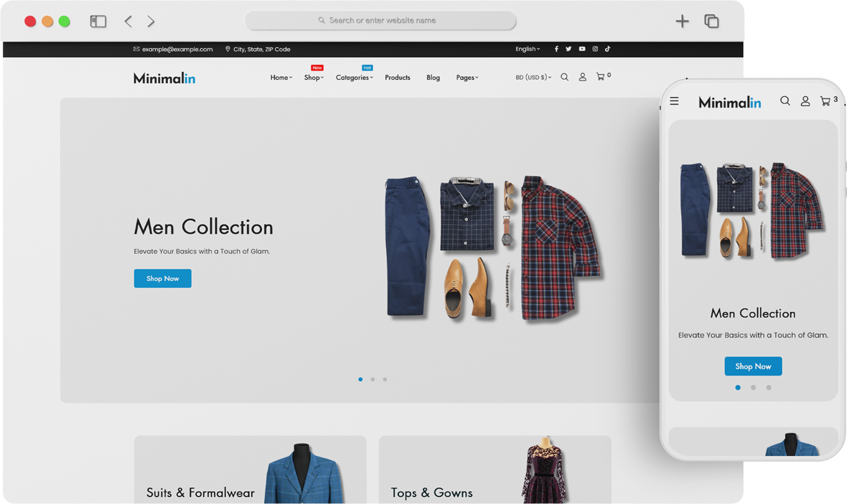Toggle the browser sidebar icon
Viewport: 847px width, 504px height.
pos(98,21)
